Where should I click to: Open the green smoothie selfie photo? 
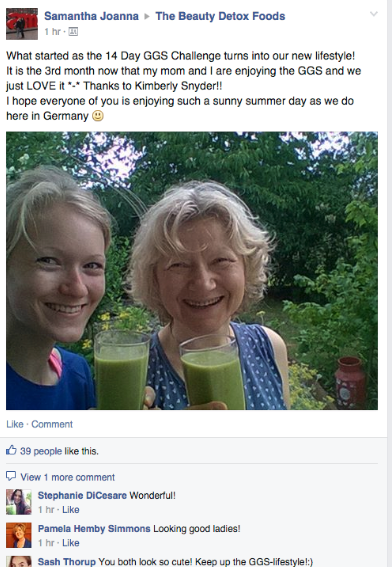coord(192,270)
